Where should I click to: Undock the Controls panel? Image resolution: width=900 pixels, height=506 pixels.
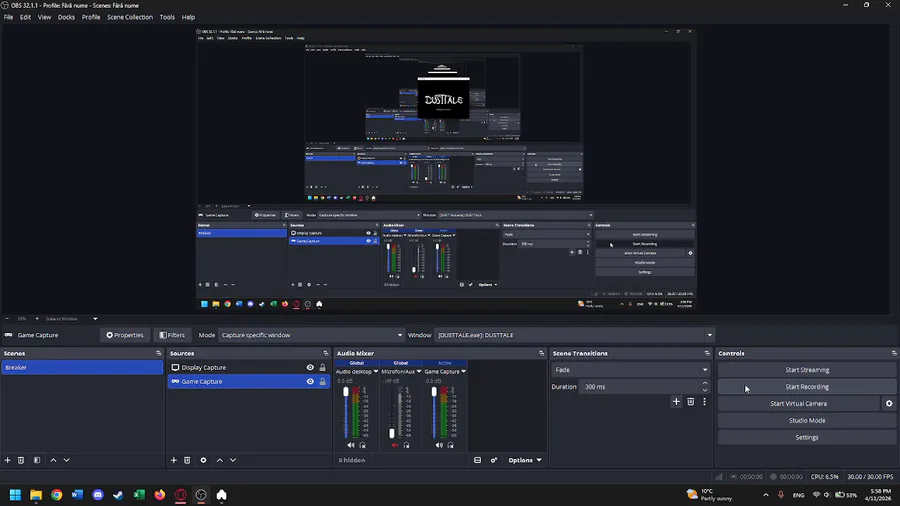(x=894, y=353)
